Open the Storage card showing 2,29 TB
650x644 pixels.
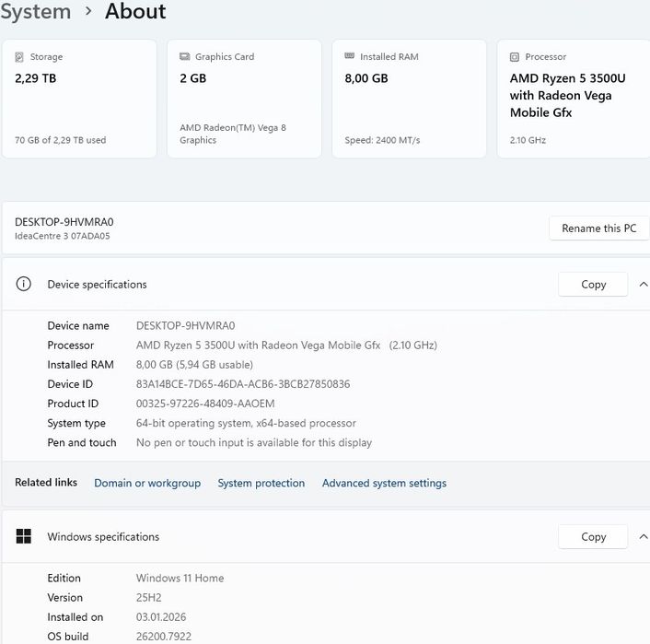pyautogui.click(x=79, y=99)
